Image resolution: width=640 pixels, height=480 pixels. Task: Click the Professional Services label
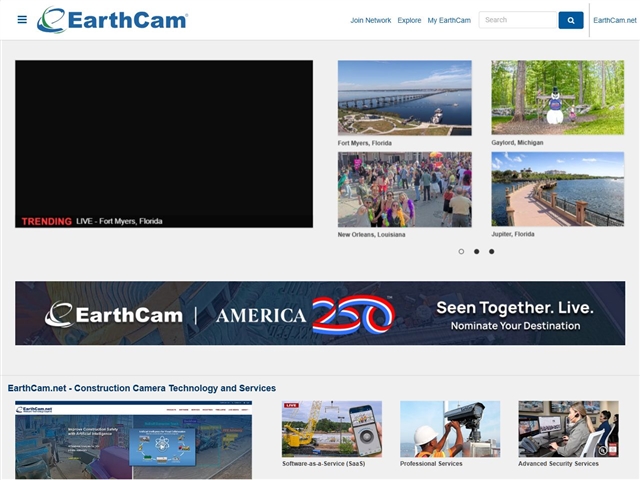point(431,464)
